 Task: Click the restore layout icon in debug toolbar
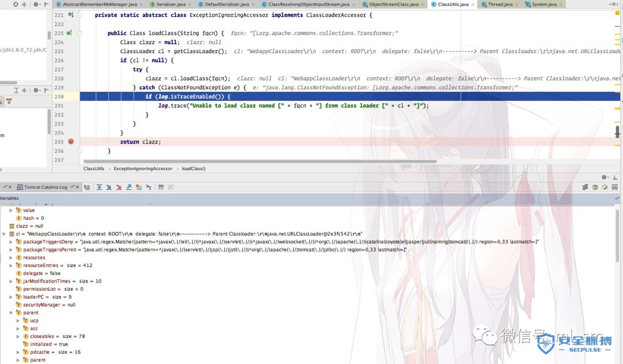586,187
